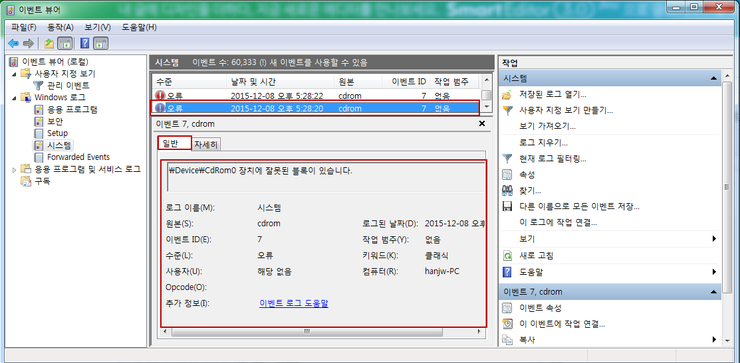Viewport: 740px width, 363px height.
Task: Expand 응용 프로그램 및 서비스 로그 node
Action: coord(14,169)
